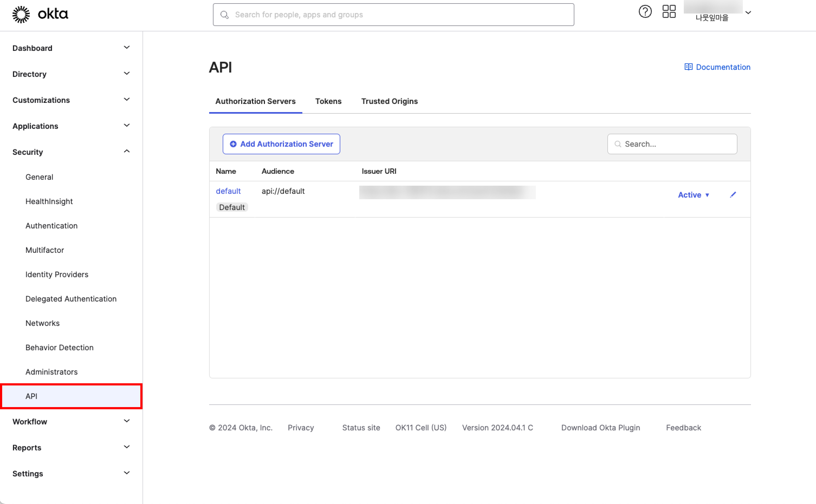Open Delegated Authentication in the sidebar

coord(71,299)
